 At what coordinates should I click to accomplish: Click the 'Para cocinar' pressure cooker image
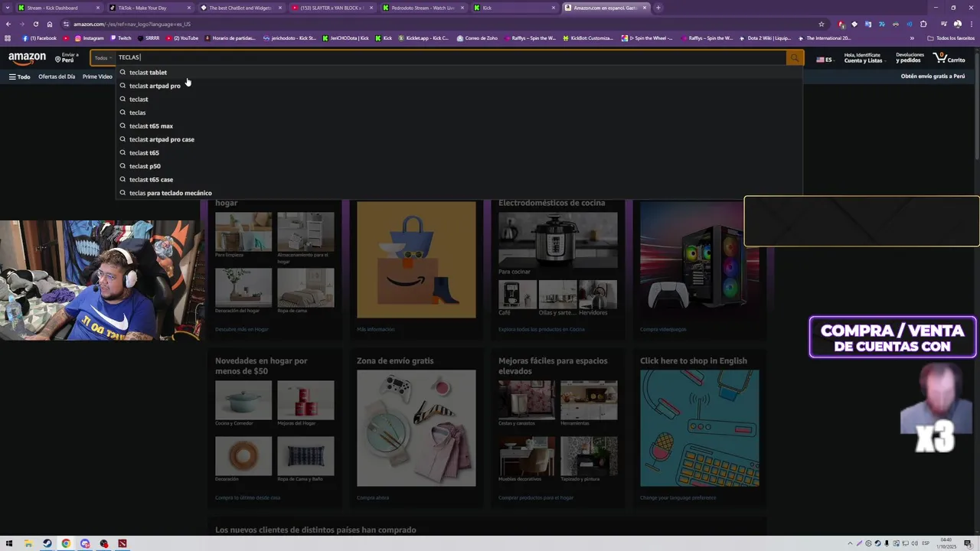pyautogui.click(x=557, y=240)
